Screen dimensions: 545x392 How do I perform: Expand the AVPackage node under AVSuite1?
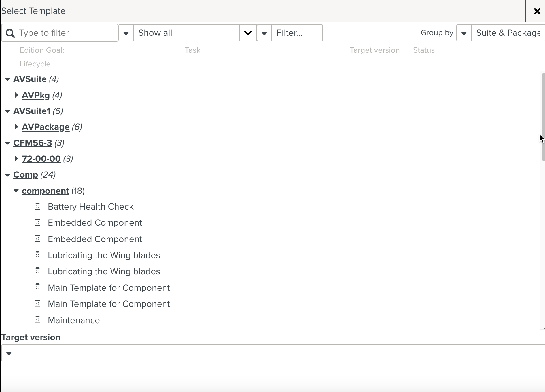(x=16, y=127)
